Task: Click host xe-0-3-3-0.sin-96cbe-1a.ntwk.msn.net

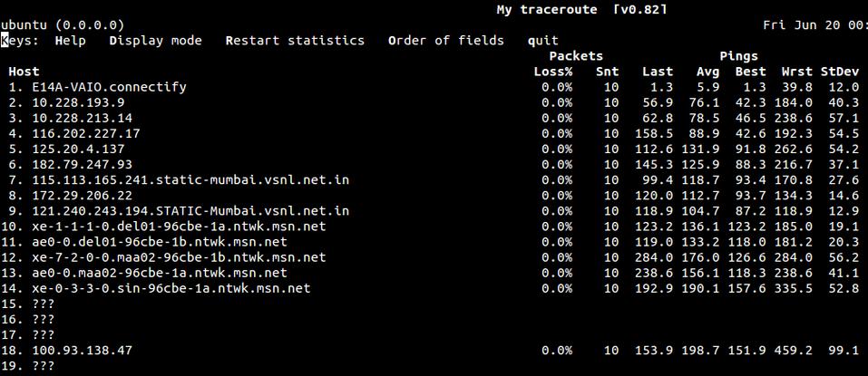Action: (171, 288)
